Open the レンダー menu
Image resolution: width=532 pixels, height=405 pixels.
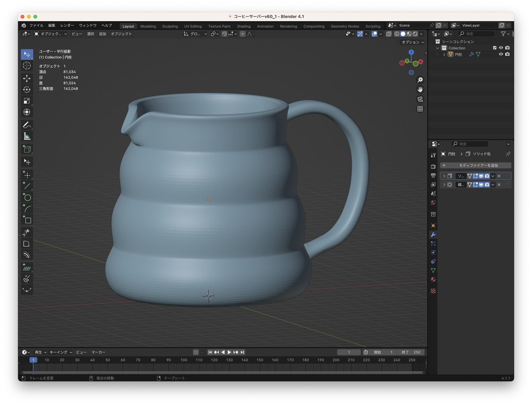click(x=67, y=26)
